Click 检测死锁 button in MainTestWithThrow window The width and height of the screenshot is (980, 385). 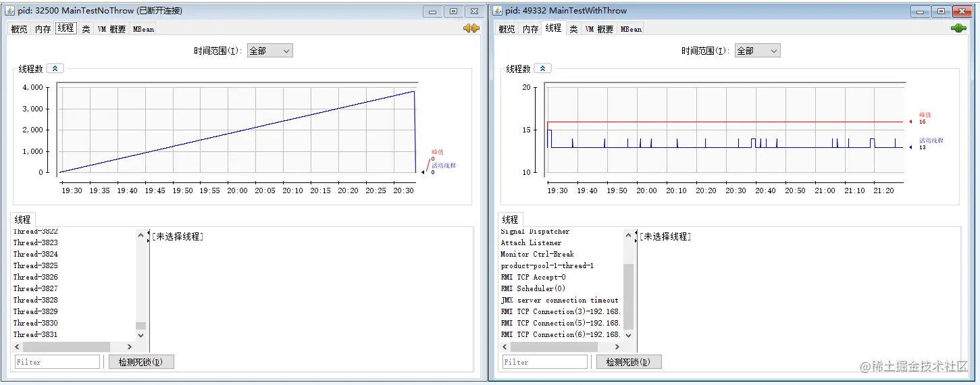(x=629, y=362)
